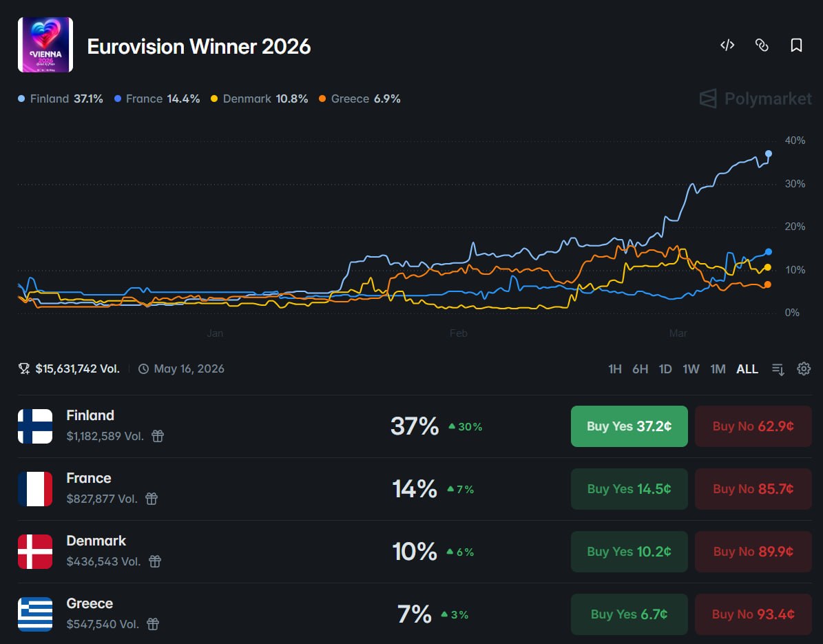Viewport: 823px width, 644px height.
Task: Click the Finland legend color dot
Action: point(22,99)
